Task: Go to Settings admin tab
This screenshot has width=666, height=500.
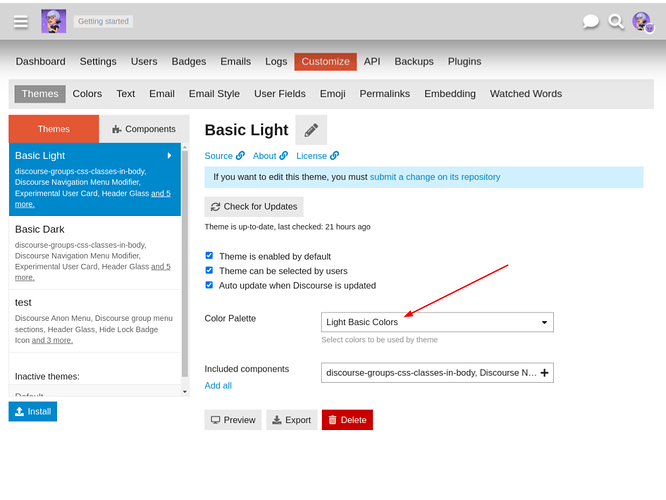Action: [98, 62]
